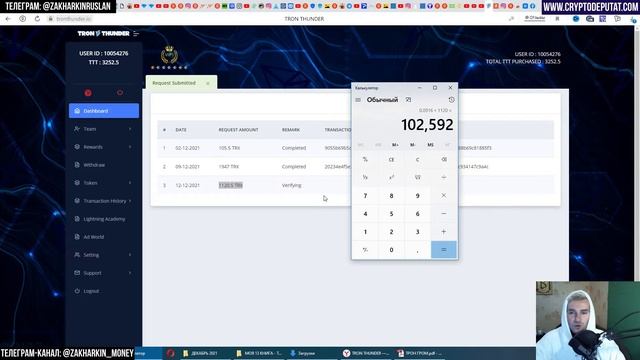The height and width of the screenshot is (360, 640).
Task: Open the Token sidebar item
Action: (104, 183)
